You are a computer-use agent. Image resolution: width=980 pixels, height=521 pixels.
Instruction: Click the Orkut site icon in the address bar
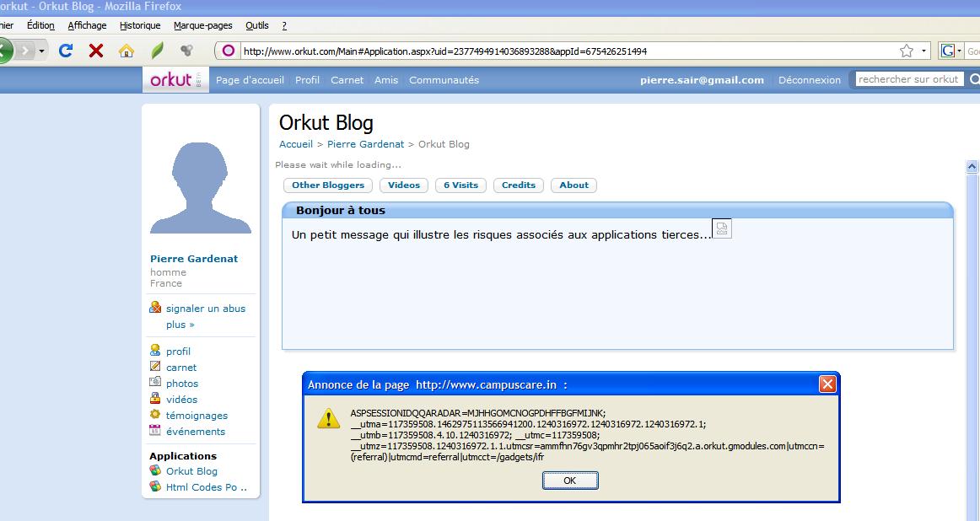point(228,51)
